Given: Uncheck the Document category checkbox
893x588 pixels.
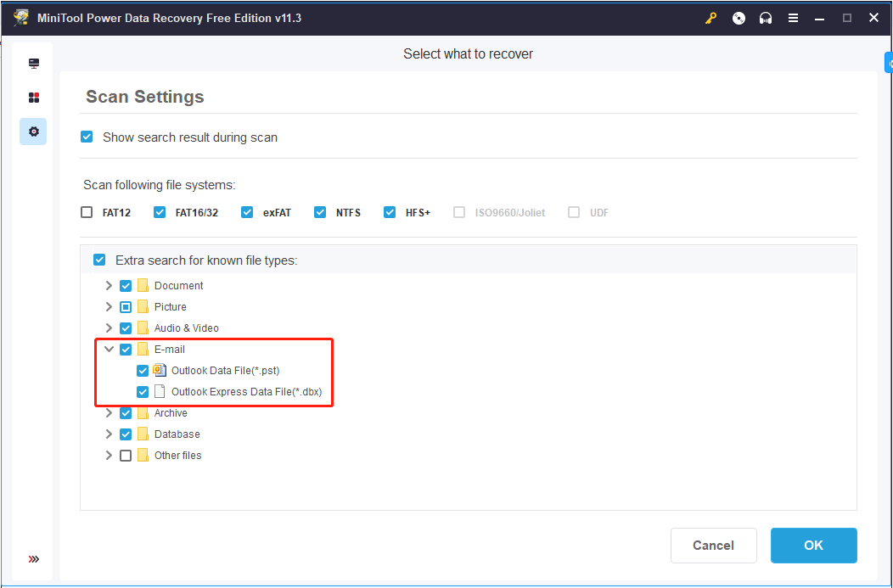Looking at the screenshot, I should pos(126,286).
